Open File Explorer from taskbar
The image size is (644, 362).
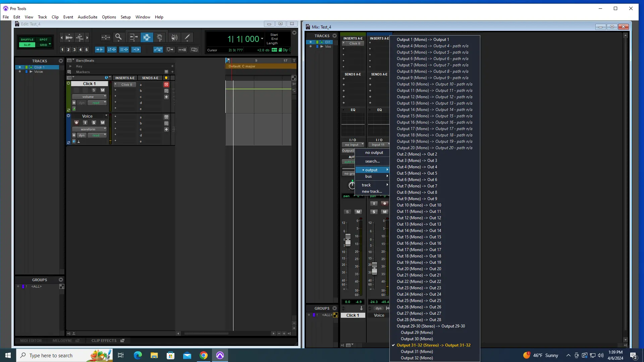pos(154,355)
